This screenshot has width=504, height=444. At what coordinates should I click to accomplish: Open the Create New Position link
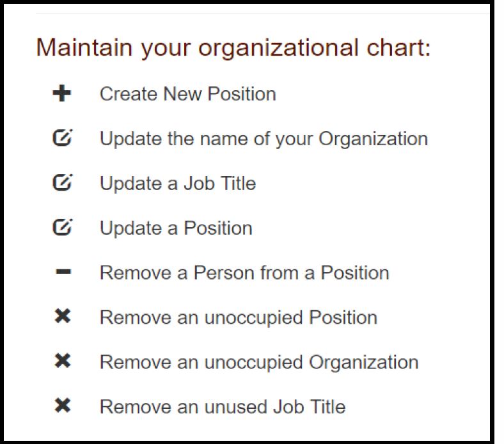tap(188, 94)
